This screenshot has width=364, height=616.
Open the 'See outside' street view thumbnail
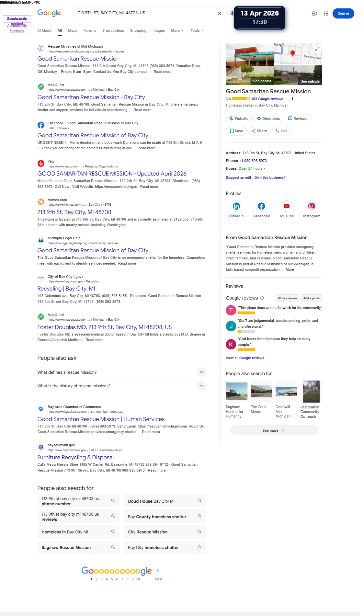coord(298,75)
